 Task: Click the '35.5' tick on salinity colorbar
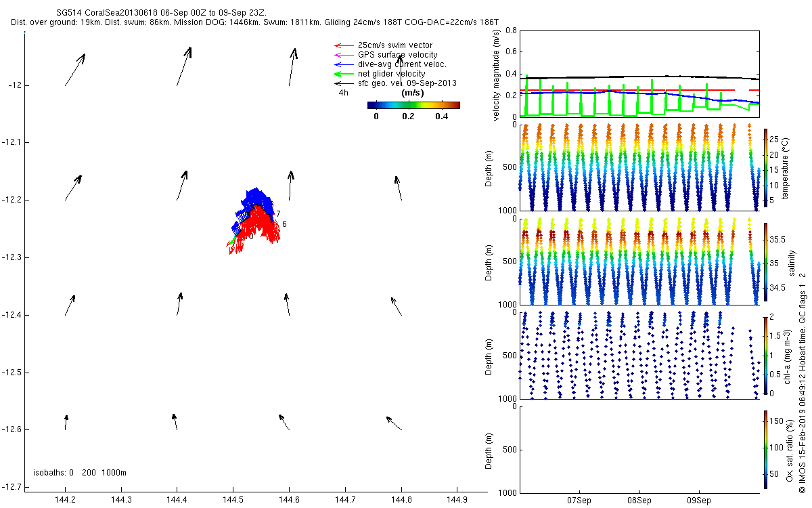point(776,240)
